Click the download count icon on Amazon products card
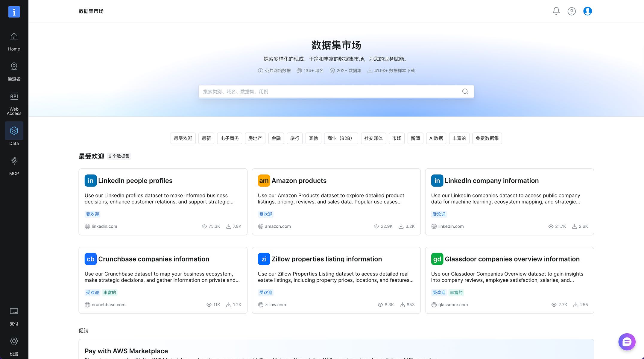Image resolution: width=644 pixels, height=359 pixels. tap(401, 226)
